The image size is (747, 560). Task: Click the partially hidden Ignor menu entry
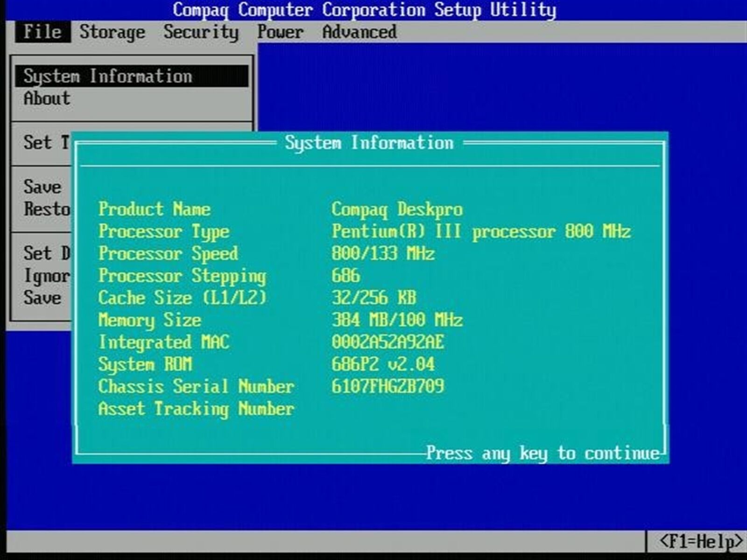tap(47, 276)
